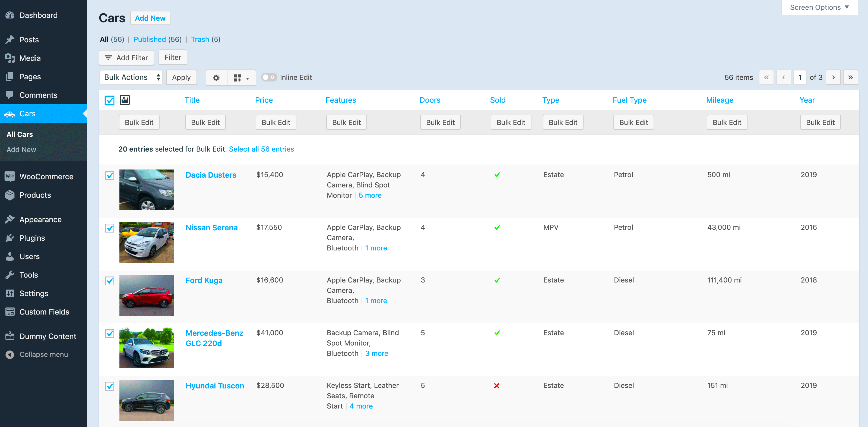
Task: Select the Trash tab filter
Action: (x=200, y=39)
